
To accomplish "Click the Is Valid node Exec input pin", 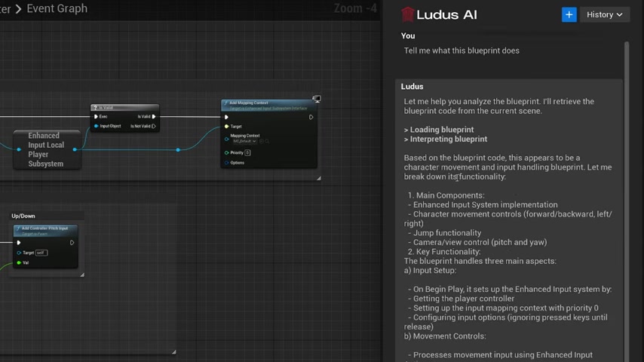I will 96,117.
